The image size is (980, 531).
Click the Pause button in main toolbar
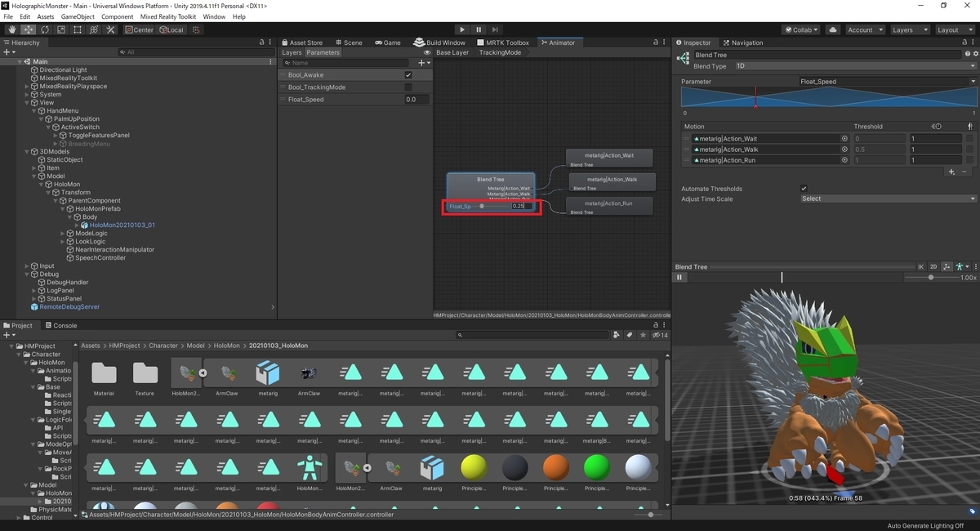pyautogui.click(x=479, y=29)
